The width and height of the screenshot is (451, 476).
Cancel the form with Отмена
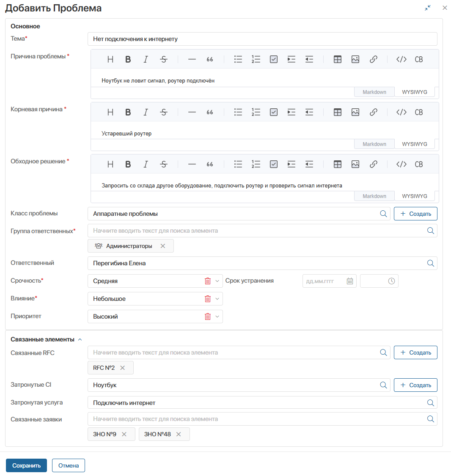(x=69, y=465)
